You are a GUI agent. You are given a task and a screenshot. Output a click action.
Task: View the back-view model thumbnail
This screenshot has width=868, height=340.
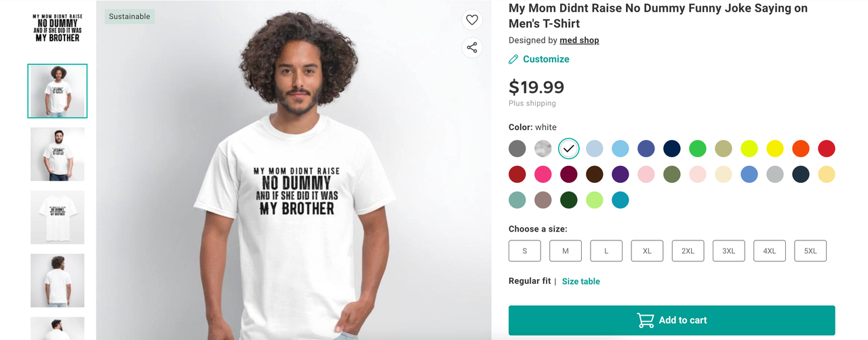[x=58, y=280]
